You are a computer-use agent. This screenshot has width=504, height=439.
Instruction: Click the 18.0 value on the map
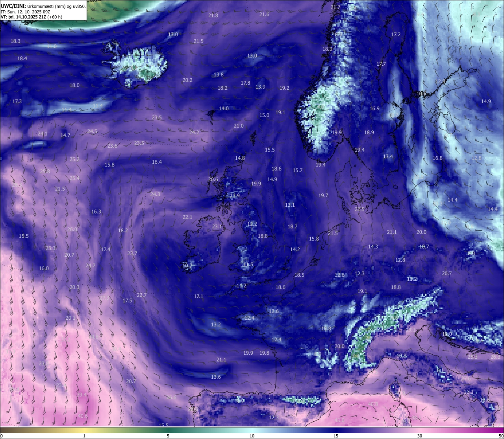pos(74,85)
